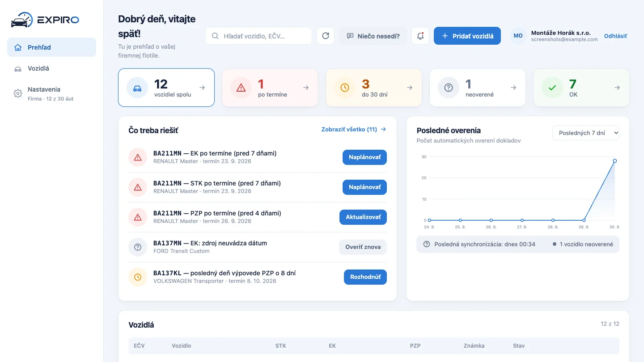Go to Vozidlá in the sidebar
The width and height of the screenshot is (644, 362).
point(51,68)
